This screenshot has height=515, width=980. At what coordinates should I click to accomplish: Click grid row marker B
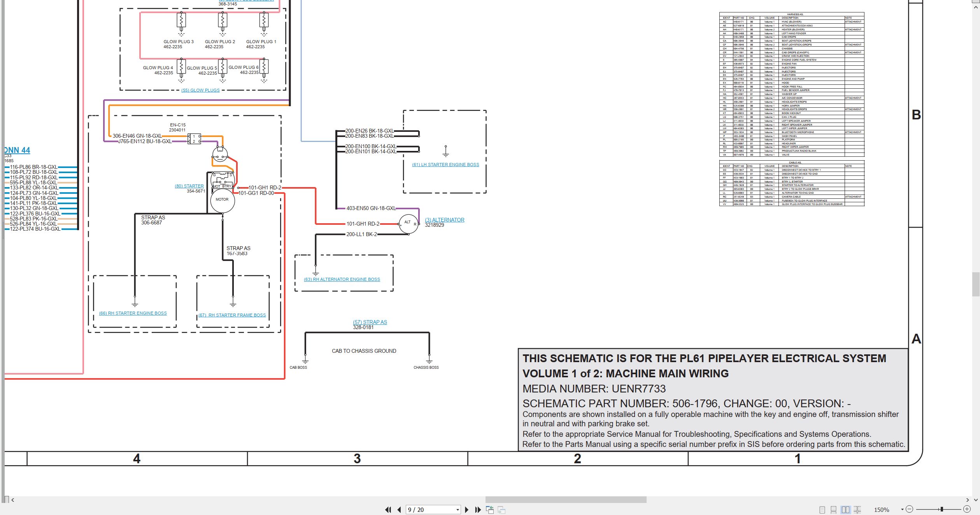point(916,115)
